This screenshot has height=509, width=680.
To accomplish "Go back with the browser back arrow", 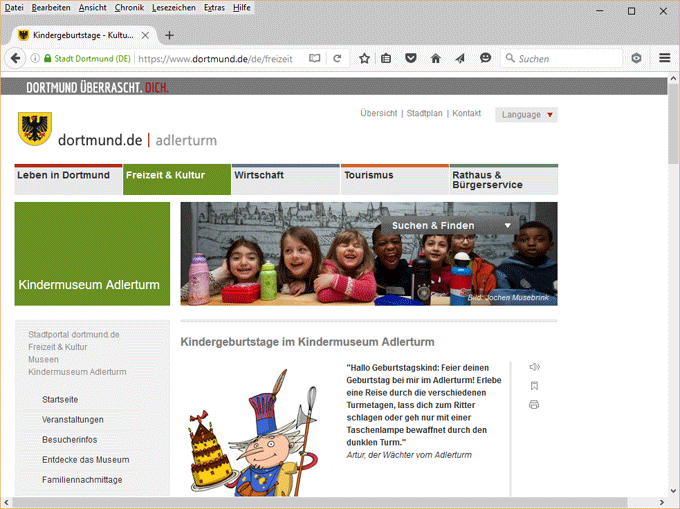I will tap(15, 58).
